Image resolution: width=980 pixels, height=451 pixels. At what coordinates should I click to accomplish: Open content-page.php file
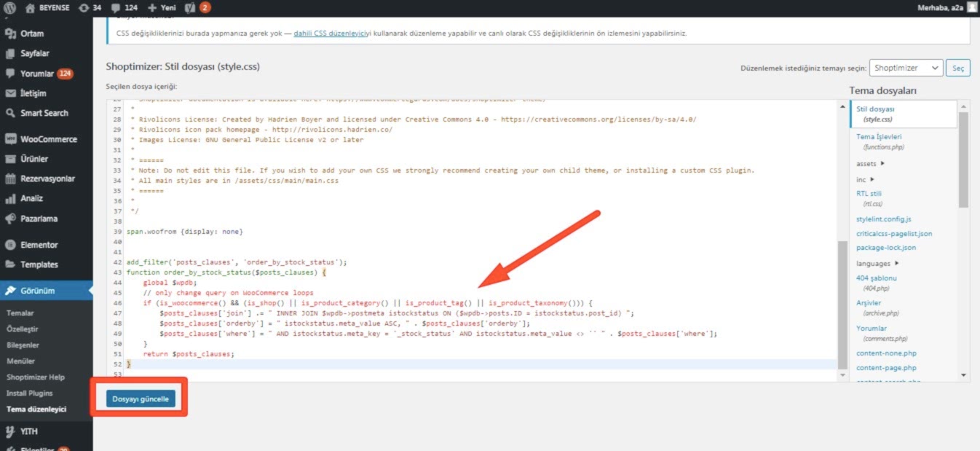pyautogui.click(x=886, y=368)
